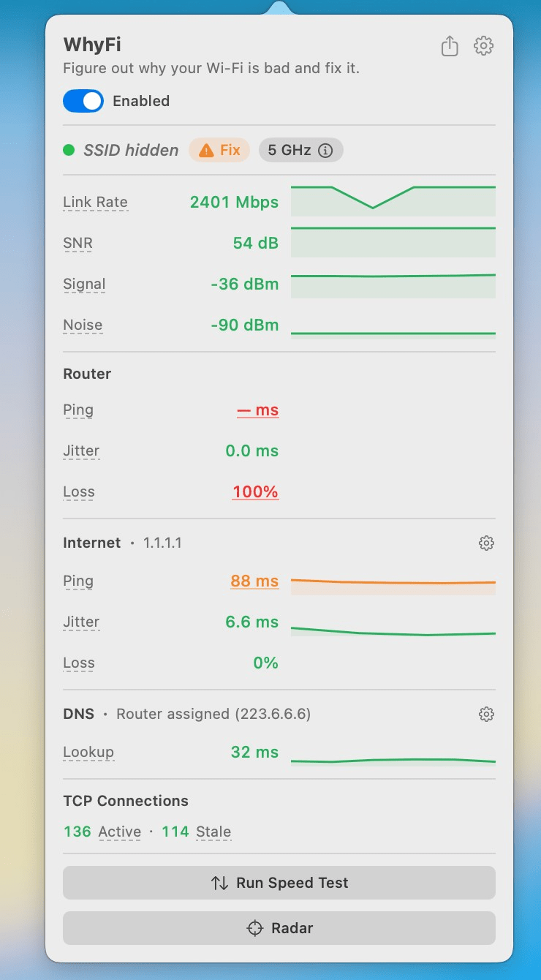Expand the Signal measurement details
This screenshot has width=541, height=980.
click(x=83, y=284)
